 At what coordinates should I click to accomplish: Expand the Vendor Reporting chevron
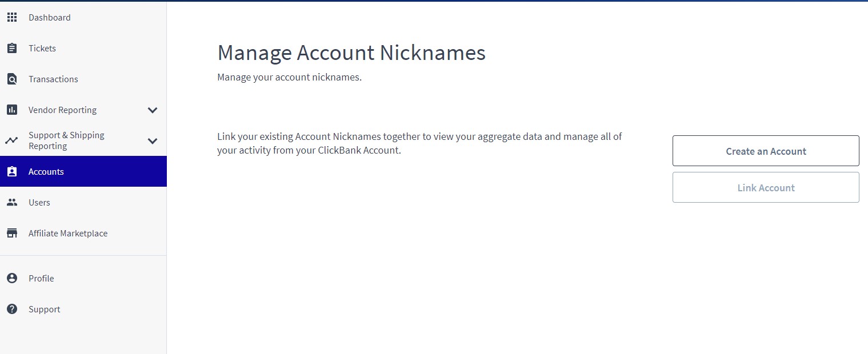[x=153, y=110]
